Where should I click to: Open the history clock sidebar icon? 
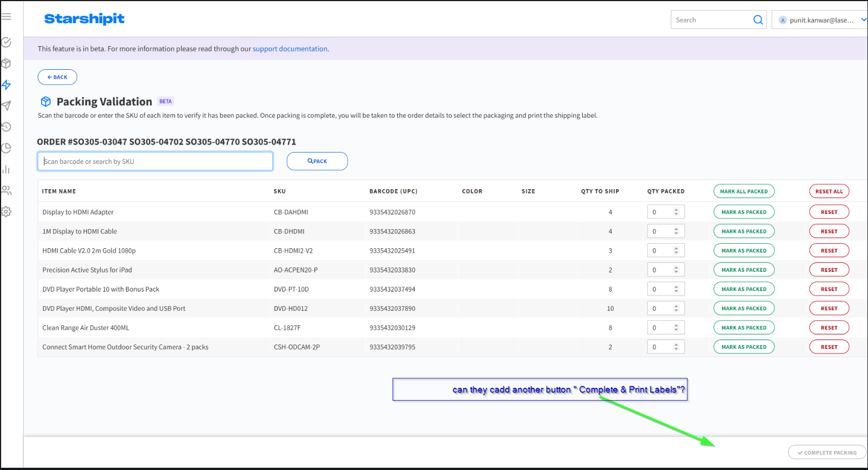point(6,127)
